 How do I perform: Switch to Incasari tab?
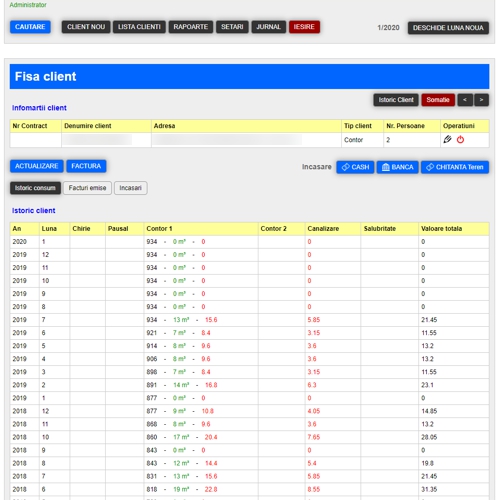point(131,188)
